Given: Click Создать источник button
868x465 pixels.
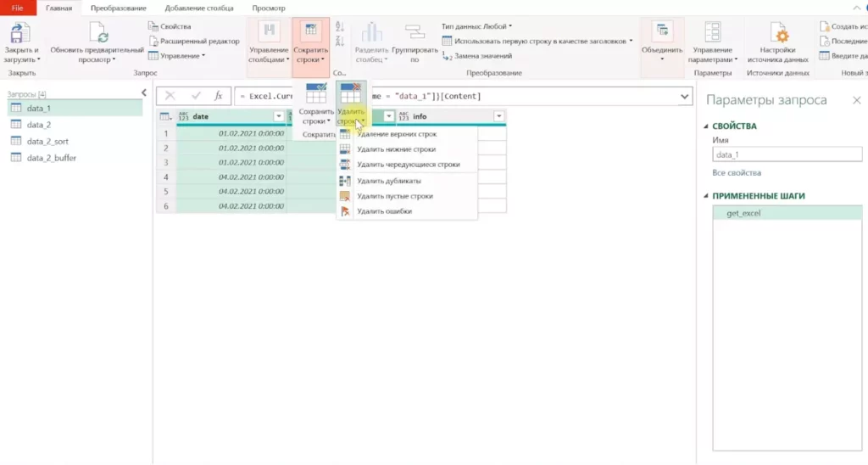Looking at the screenshot, I should click(x=844, y=26).
